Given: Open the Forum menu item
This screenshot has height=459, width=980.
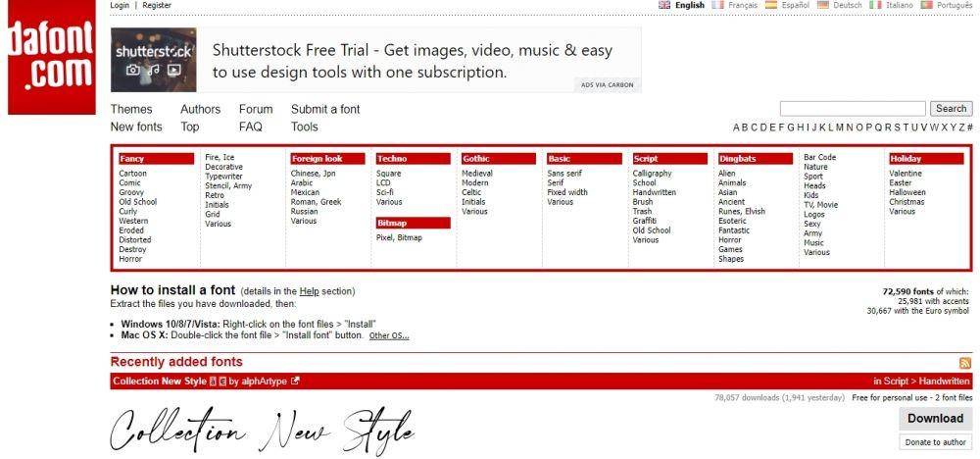Looking at the screenshot, I should pyautogui.click(x=256, y=109).
